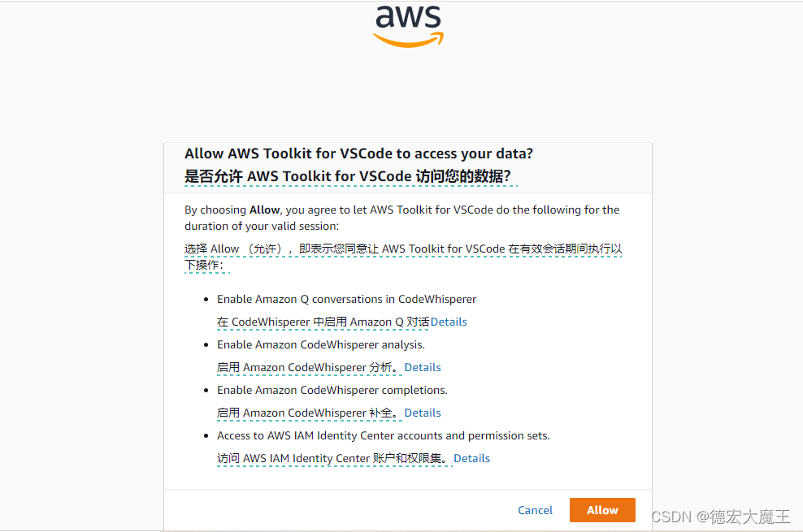Click the translated IAM Identity Center 账户和权限集 text
The height and width of the screenshot is (532, 803).
[334, 458]
